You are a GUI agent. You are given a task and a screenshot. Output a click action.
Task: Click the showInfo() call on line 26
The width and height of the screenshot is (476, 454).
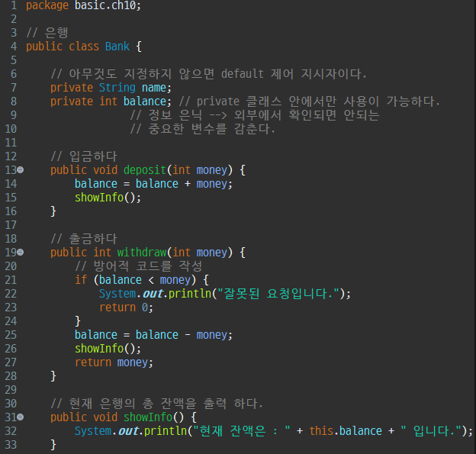(x=108, y=349)
